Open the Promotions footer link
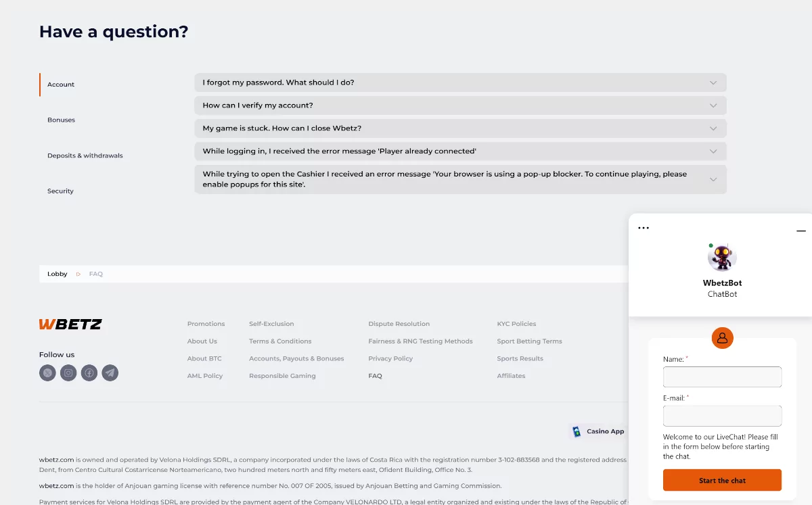 point(206,324)
